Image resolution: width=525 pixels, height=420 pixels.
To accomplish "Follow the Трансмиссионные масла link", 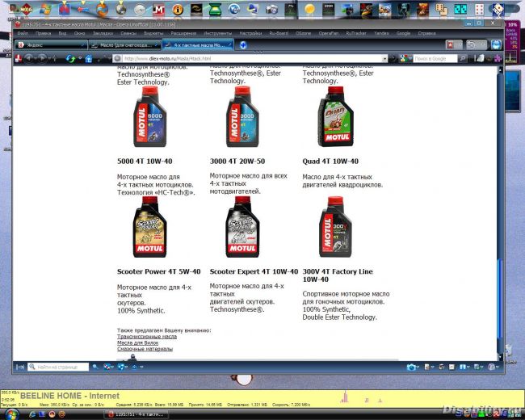I will point(147,337).
